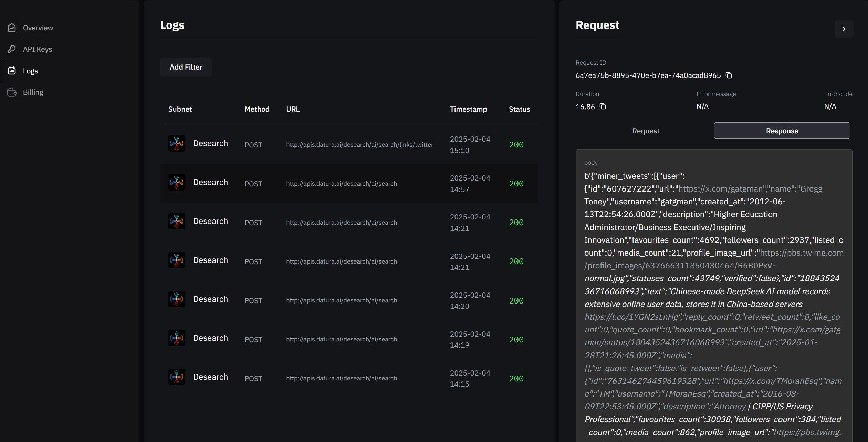Click the Desearch logo in the 14:15 row
The width and height of the screenshot is (868, 442).
pyautogui.click(x=177, y=377)
